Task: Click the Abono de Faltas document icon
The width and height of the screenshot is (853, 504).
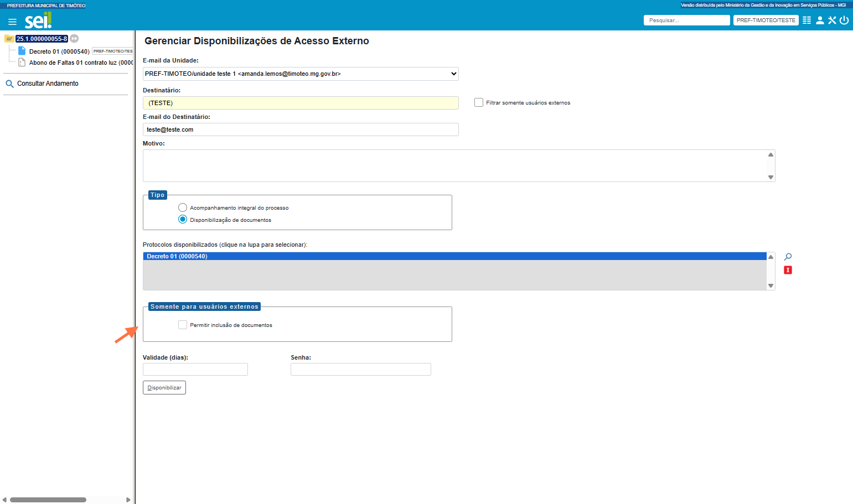Action: click(22, 63)
